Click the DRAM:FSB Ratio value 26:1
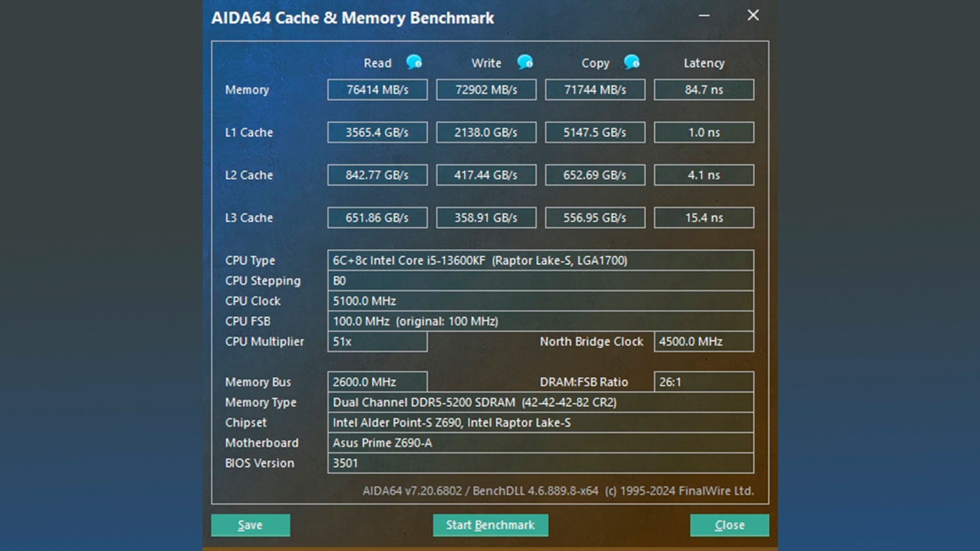Viewport: 980px width, 551px height. (x=704, y=382)
